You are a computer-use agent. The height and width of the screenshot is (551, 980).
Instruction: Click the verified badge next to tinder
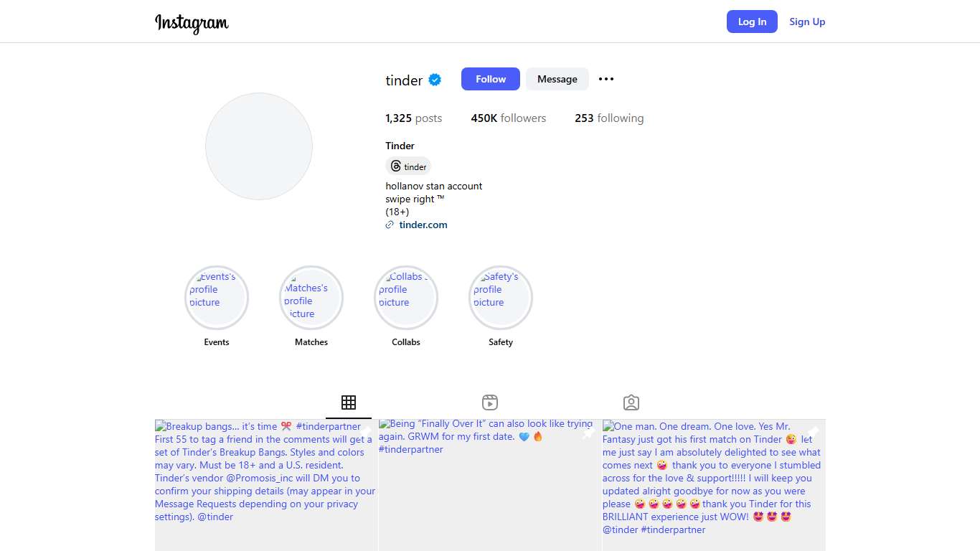pyautogui.click(x=435, y=80)
